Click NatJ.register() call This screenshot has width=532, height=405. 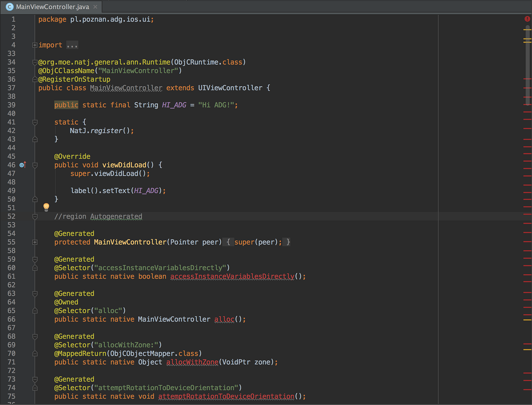click(100, 131)
